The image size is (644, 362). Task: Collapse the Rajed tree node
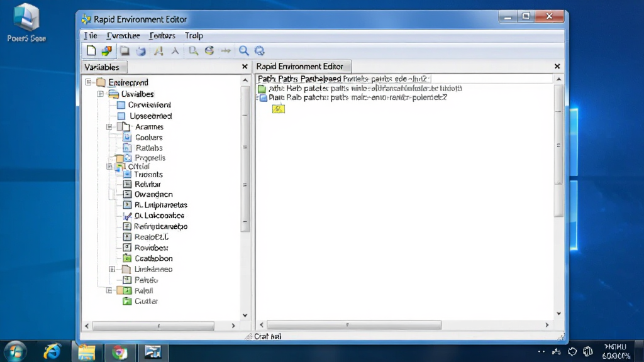tap(109, 290)
